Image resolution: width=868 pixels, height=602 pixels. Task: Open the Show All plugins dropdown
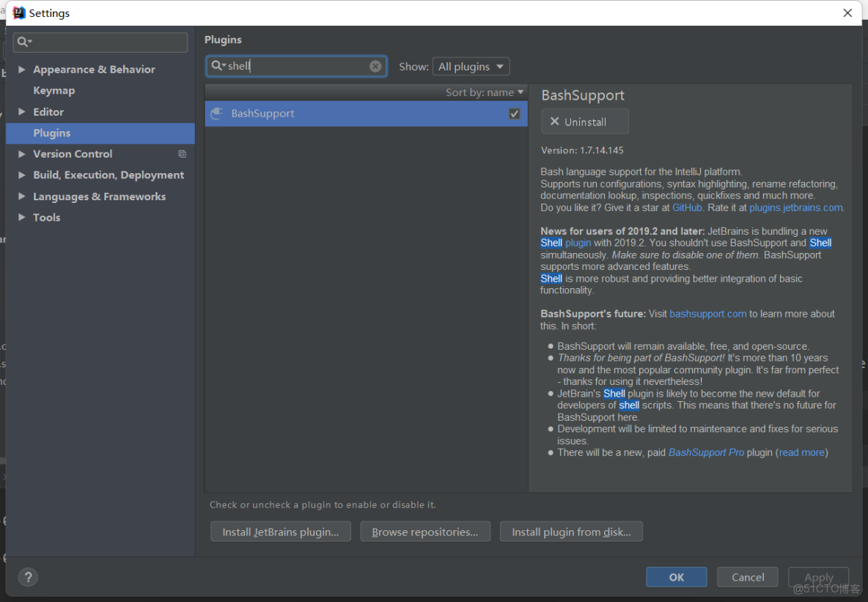[x=471, y=66]
